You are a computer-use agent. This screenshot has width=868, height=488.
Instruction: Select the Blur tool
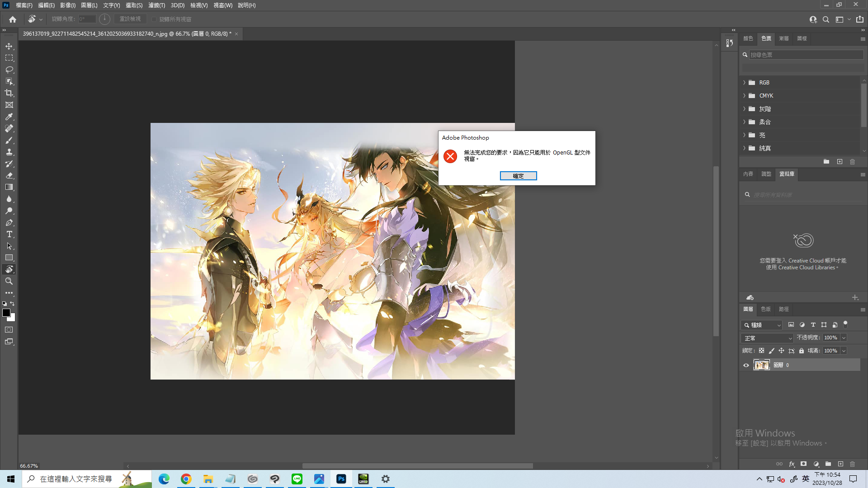pyautogui.click(x=9, y=199)
